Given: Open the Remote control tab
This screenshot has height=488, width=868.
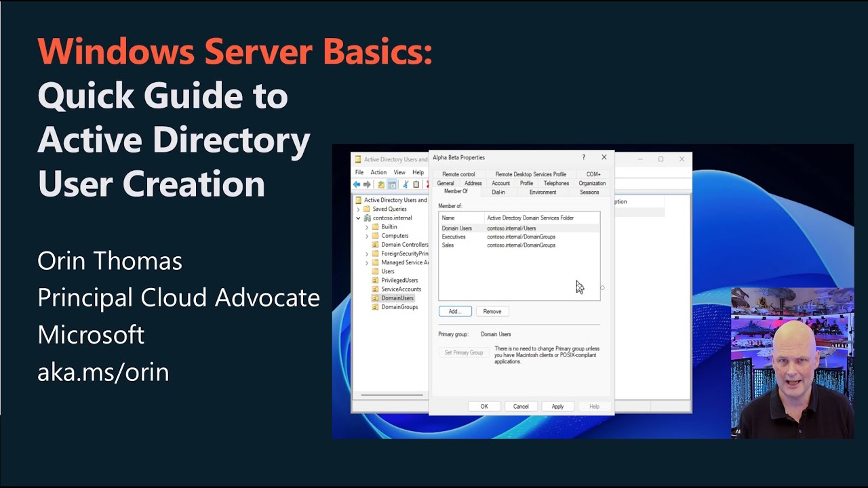Looking at the screenshot, I should point(458,174).
